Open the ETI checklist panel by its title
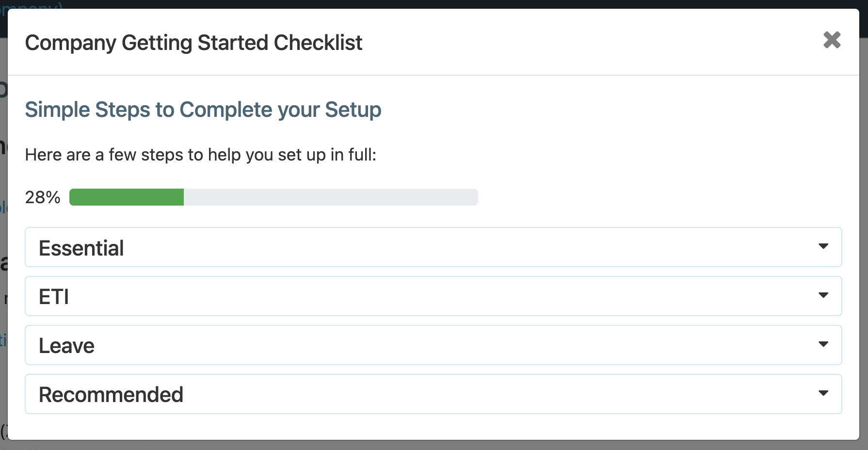868x450 pixels. click(54, 297)
